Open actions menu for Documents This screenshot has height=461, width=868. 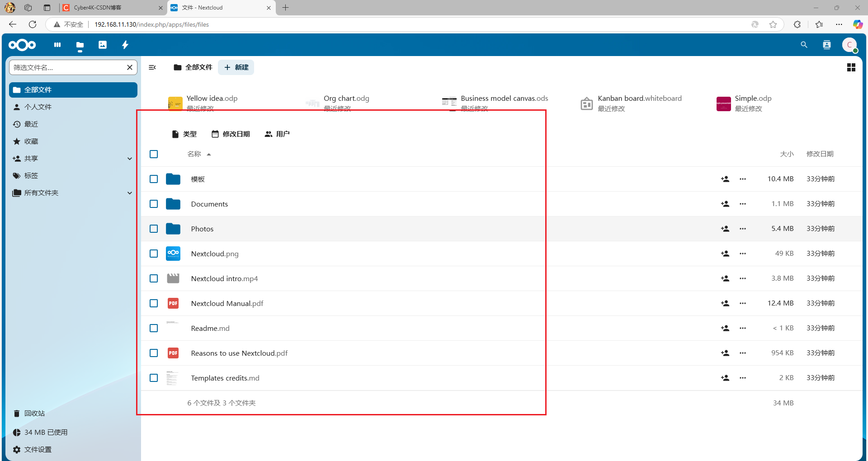click(743, 204)
